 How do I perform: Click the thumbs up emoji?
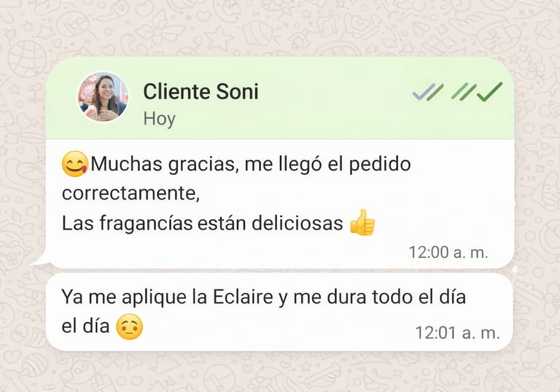362,222
